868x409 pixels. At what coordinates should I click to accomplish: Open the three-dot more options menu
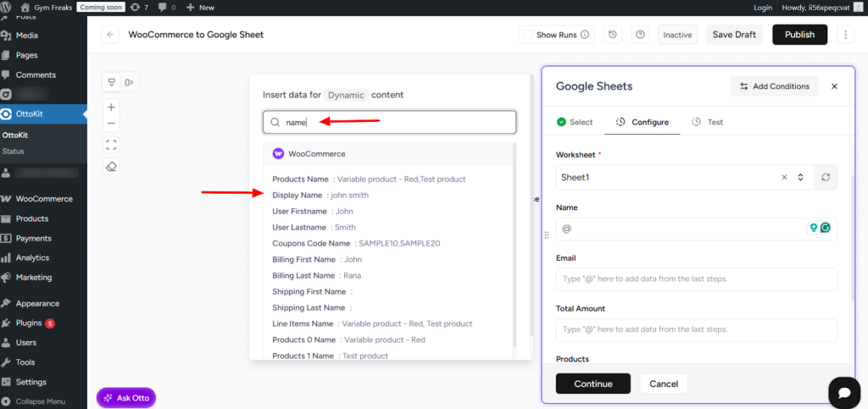[x=844, y=35]
